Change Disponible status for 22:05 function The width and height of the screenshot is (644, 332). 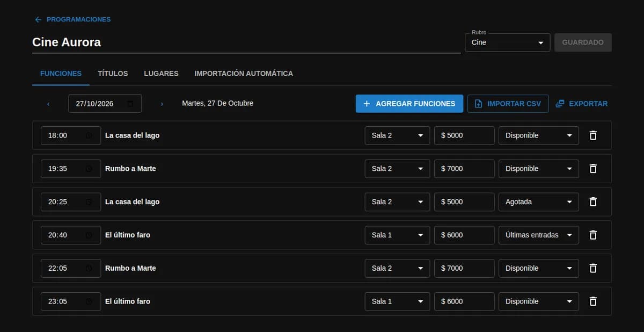(x=539, y=268)
